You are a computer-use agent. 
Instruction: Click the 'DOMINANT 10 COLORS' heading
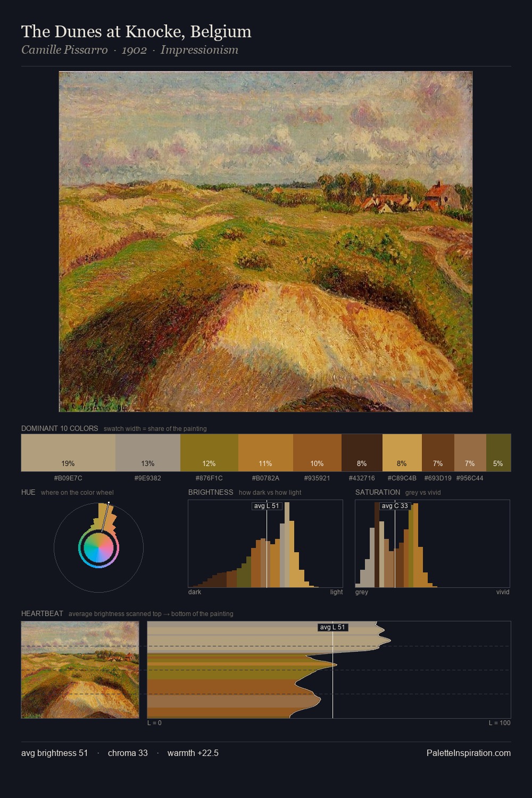click(x=60, y=429)
